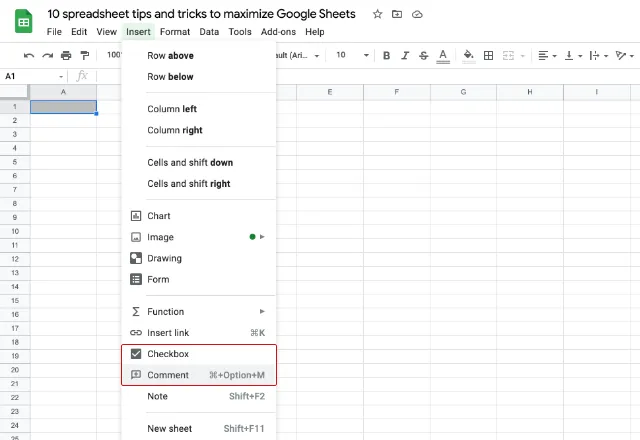The width and height of the screenshot is (640, 440).
Task: Insert a Column left
Action: (199, 109)
